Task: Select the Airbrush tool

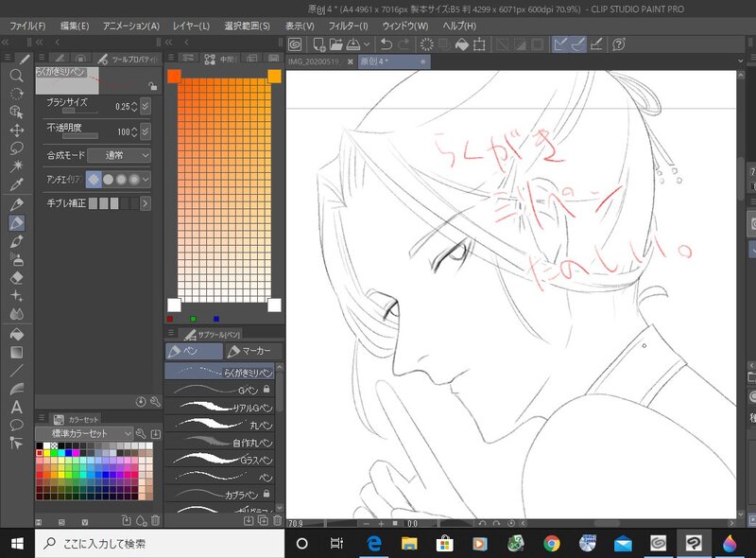Action: [16, 260]
